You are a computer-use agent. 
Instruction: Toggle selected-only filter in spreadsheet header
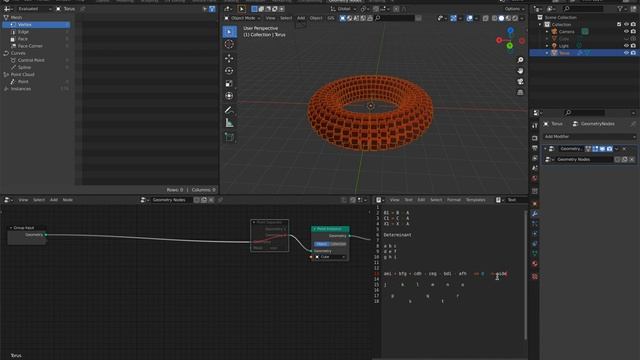click(205, 9)
